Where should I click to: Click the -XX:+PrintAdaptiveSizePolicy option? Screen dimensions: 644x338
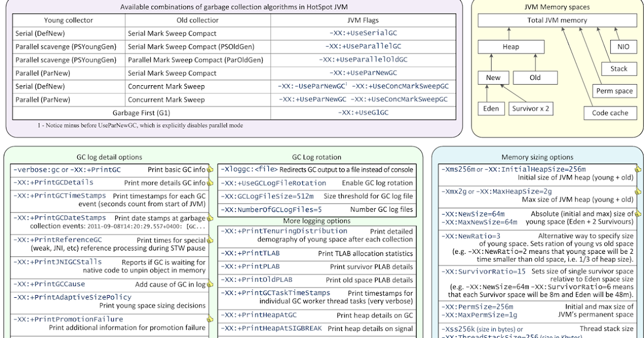click(x=72, y=297)
